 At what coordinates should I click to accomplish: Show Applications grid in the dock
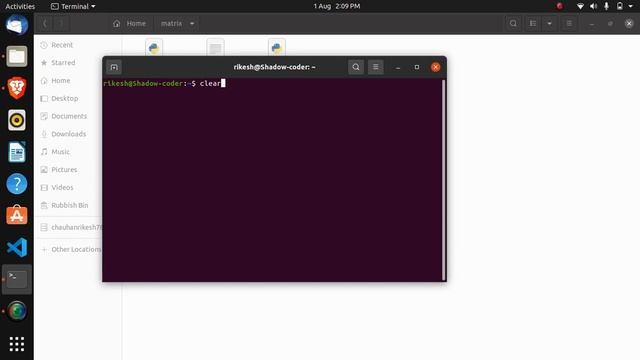click(x=17, y=344)
